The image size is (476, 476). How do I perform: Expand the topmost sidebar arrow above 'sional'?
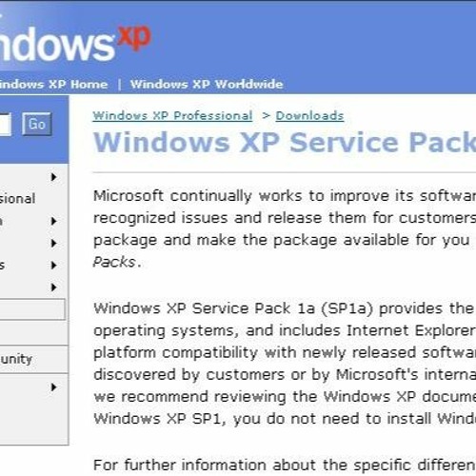tap(54, 177)
